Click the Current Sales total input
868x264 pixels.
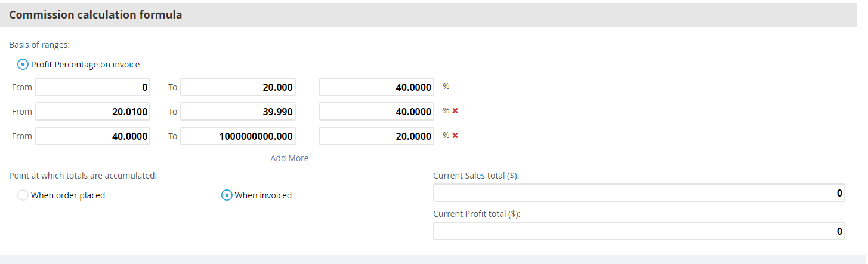point(639,193)
